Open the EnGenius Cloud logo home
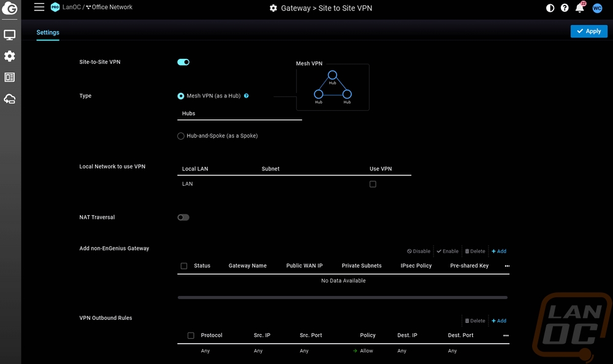The width and height of the screenshot is (613, 364). [10, 8]
